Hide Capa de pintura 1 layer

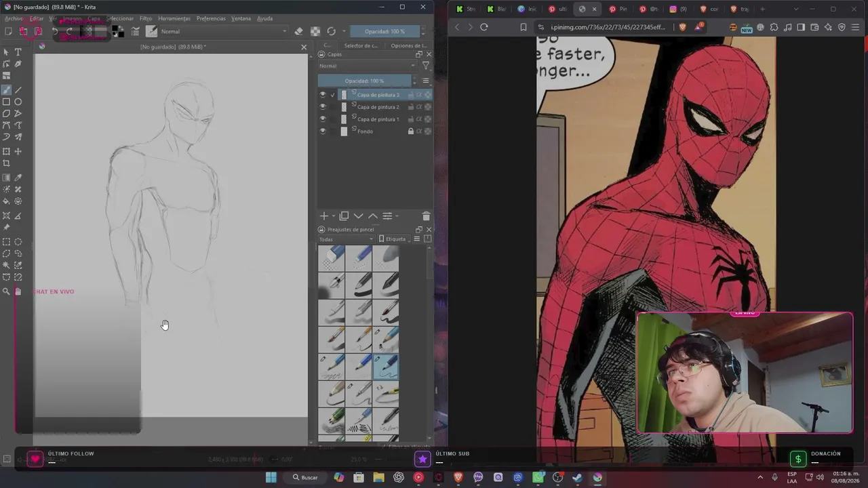click(x=323, y=119)
